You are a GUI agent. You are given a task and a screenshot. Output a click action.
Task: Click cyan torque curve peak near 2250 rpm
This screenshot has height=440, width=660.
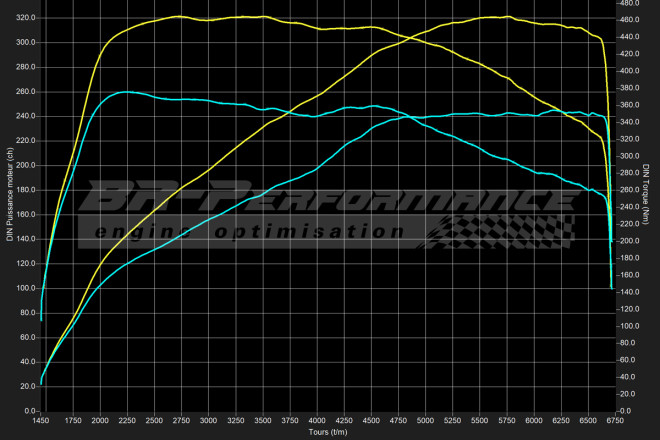125,92
